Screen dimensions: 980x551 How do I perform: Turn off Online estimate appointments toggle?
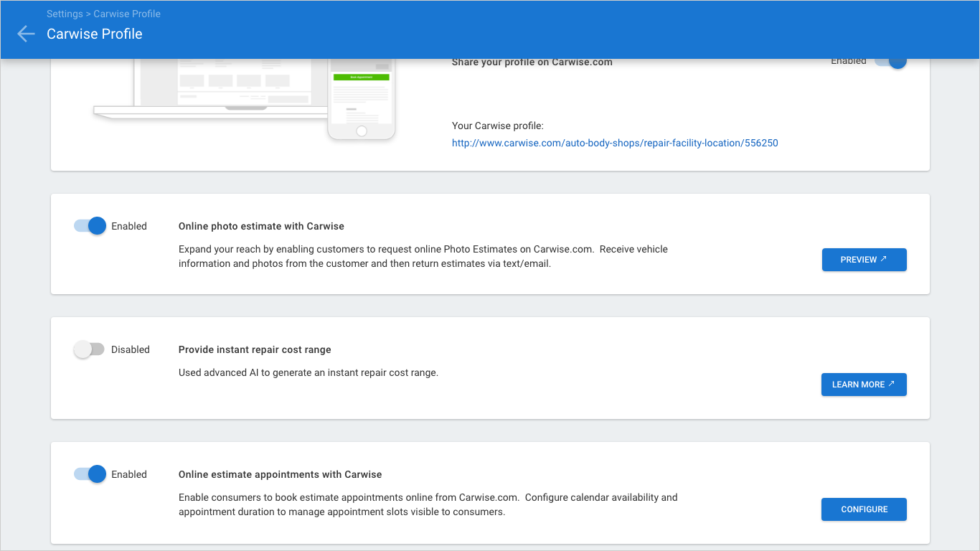[x=90, y=474]
